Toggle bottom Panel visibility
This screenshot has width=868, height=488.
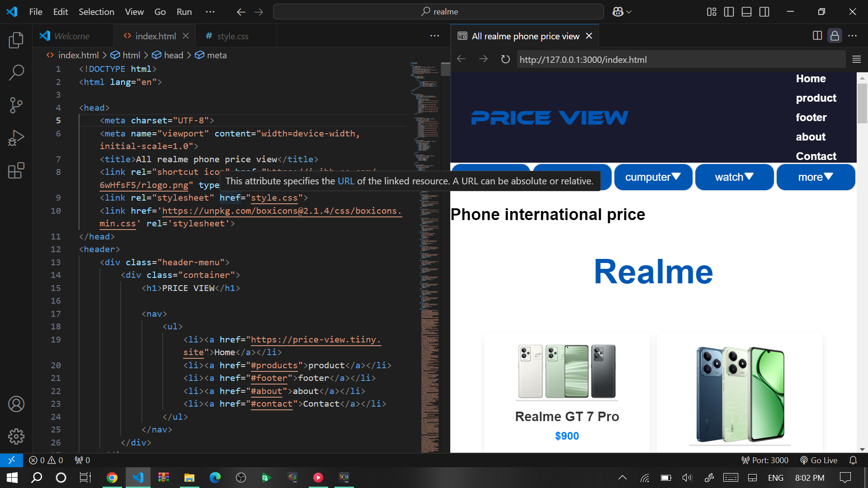pos(746,12)
